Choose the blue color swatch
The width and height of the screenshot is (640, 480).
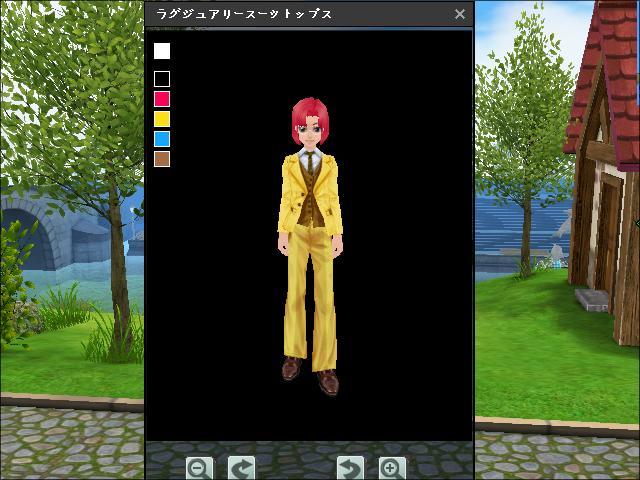pos(162,139)
